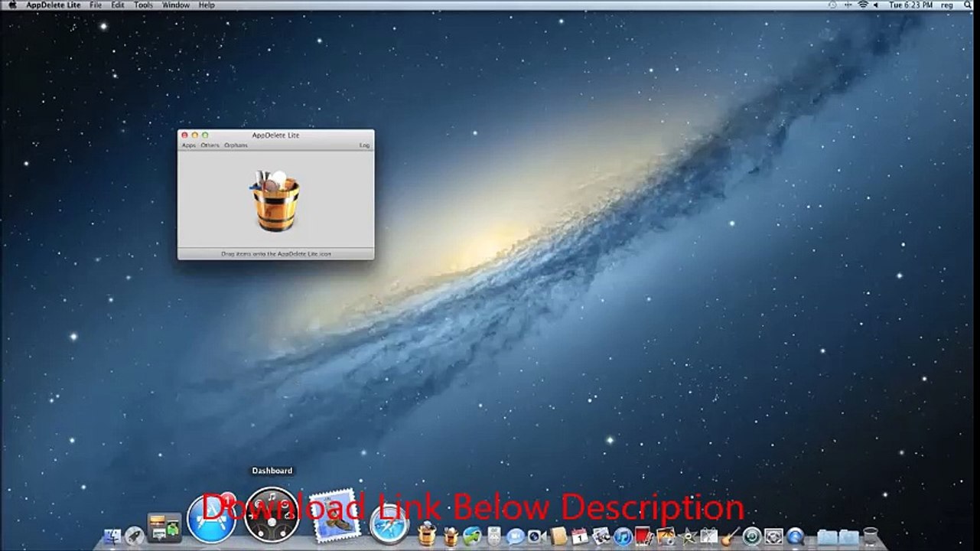
Task: Open the Window menu
Action: (176, 5)
